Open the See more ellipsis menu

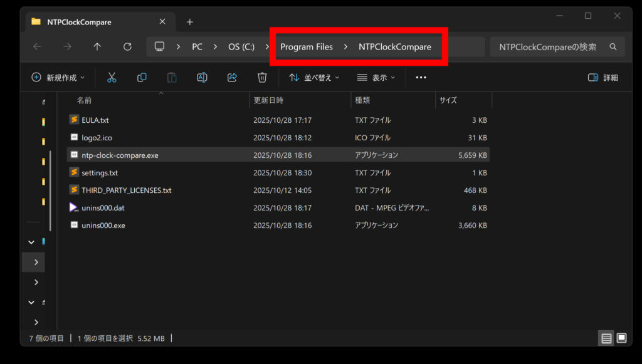pos(421,78)
